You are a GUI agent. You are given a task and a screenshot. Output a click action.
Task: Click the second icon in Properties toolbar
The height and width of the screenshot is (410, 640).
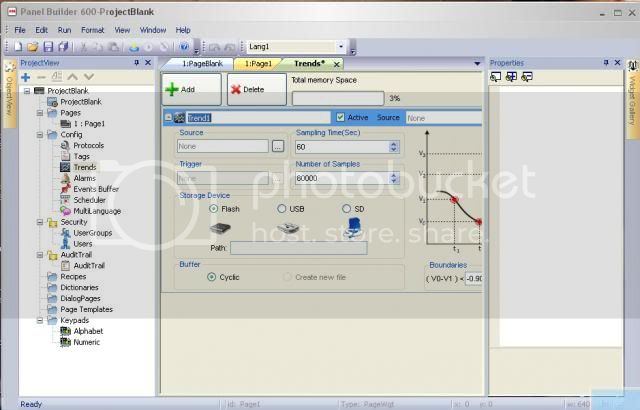point(511,77)
